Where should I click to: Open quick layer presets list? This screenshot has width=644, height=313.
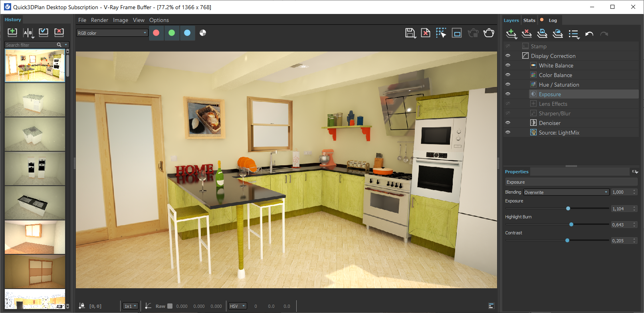(x=574, y=34)
